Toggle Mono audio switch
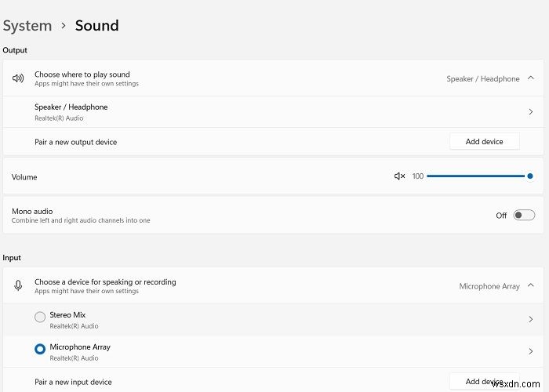 coord(524,216)
